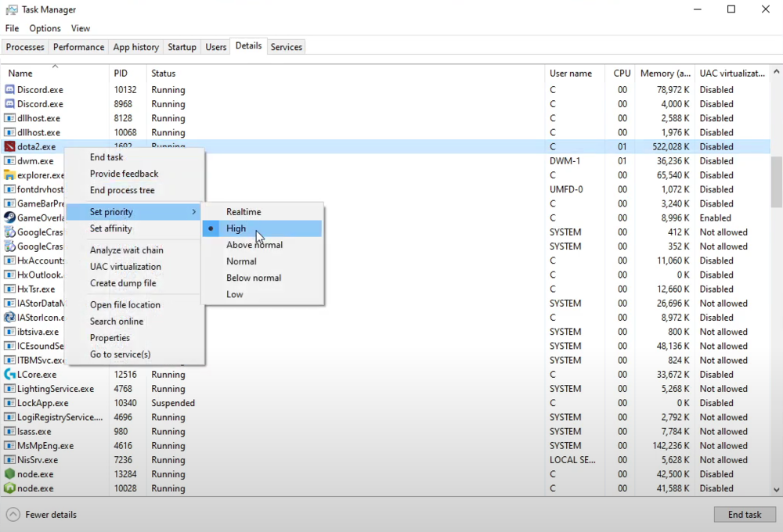Click the GameOverlay Steam icon

click(10, 218)
